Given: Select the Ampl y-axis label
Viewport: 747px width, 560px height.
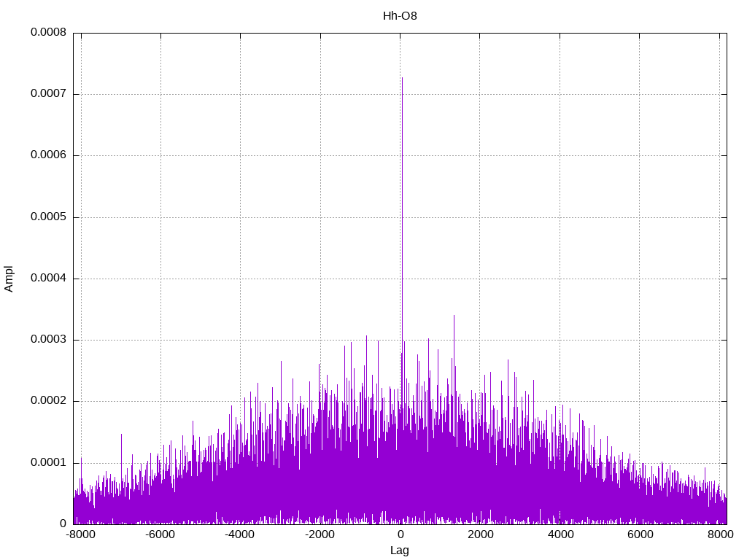Looking at the screenshot, I should tap(9, 279).
